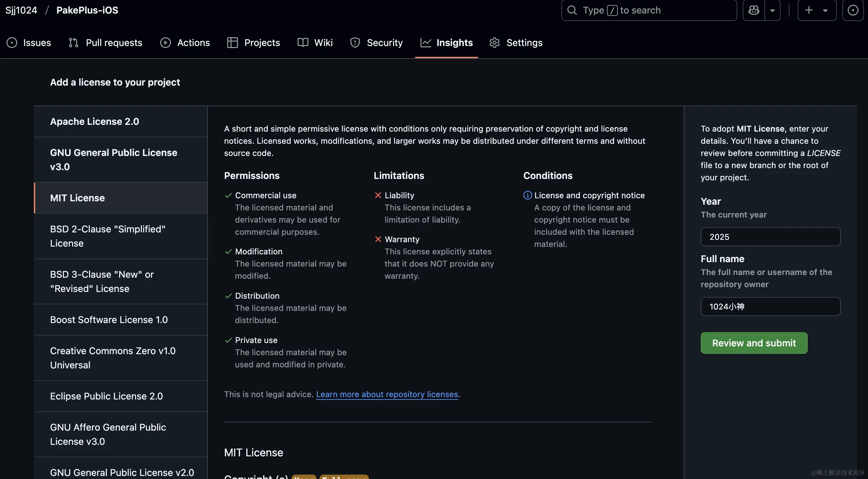The height and width of the screenshot is (479, 868).
Task: Select the Pull requests icon
Action: point(73,43)
